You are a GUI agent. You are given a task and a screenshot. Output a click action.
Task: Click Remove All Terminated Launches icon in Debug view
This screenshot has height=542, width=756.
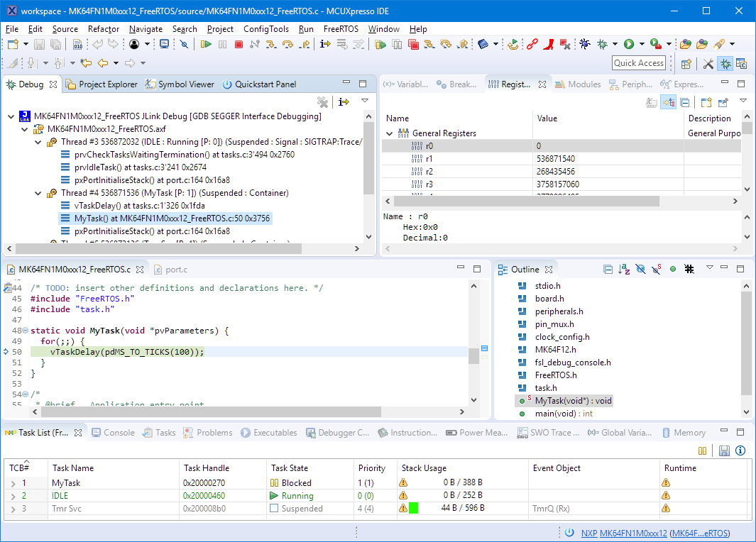click(x=322, y=102)
